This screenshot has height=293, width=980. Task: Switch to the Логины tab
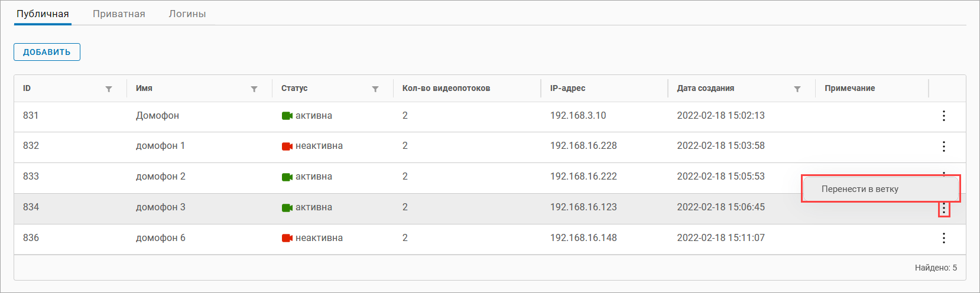[x=187, y=14]
